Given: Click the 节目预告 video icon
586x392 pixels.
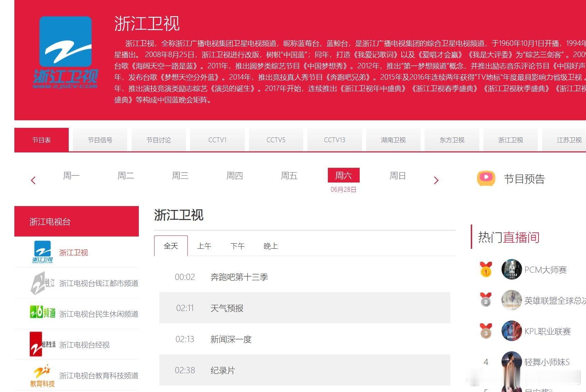Looking at the screenshot, I should coord(486,178).
